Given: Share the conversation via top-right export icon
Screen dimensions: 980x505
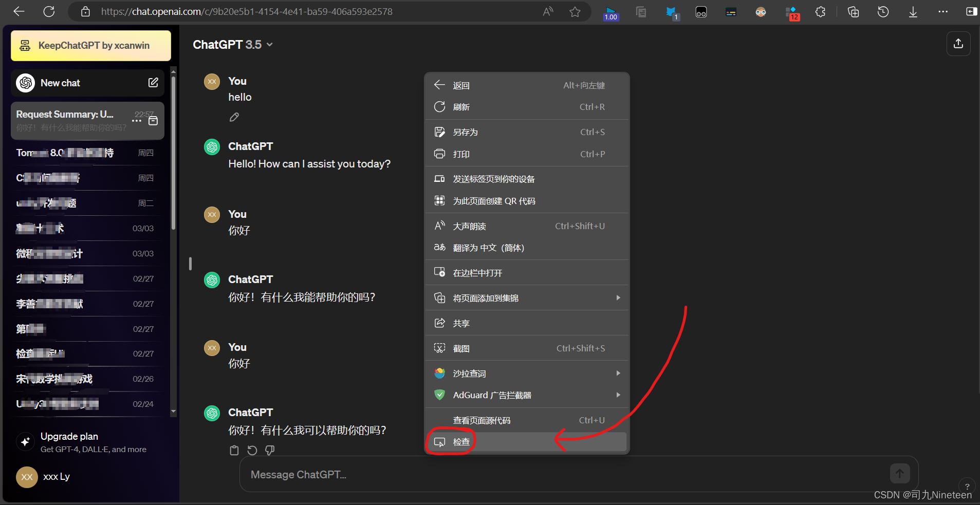Looking at the screenshot, I should tap(958, 44).
